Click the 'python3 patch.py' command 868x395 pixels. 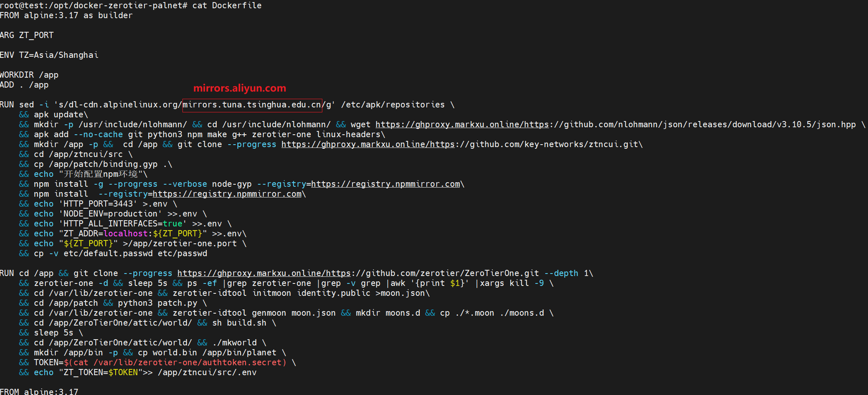(x=157, y=303)
